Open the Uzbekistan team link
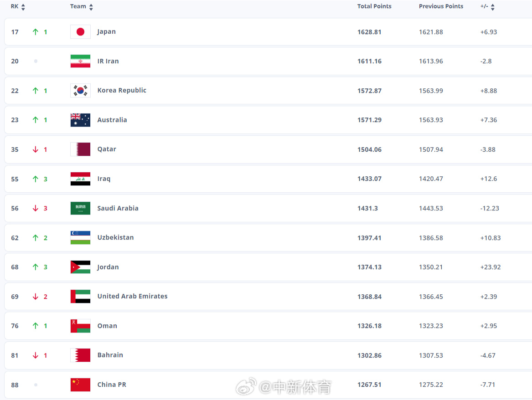The width and height of the screenshot is (532, 400). pyautogui.click(x=115, y=238)
